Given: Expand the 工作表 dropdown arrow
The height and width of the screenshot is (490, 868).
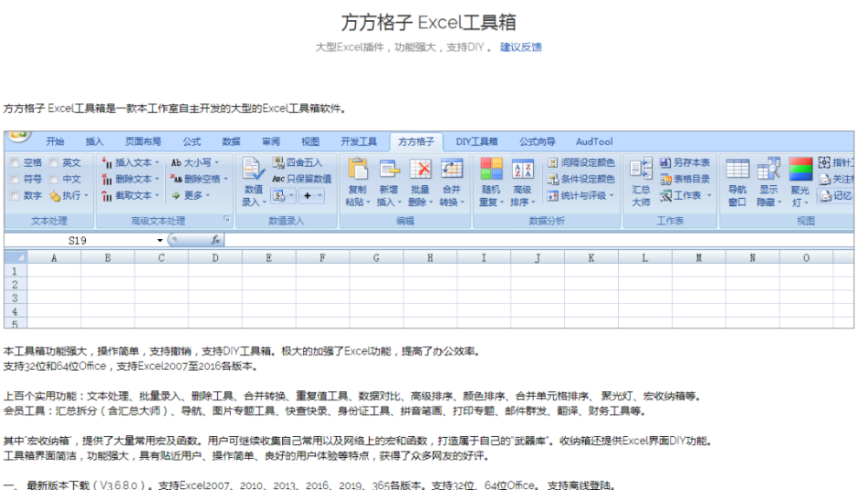Looking at the screenshot, I should 709,195.
